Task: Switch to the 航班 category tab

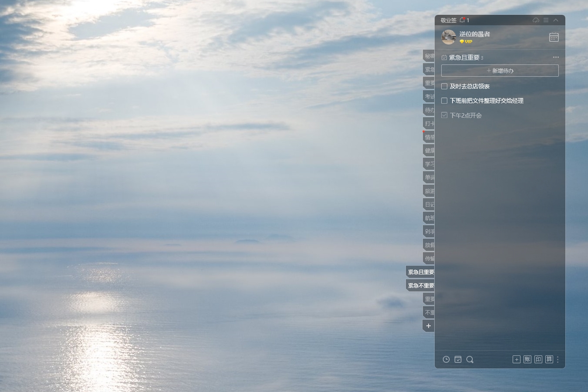Action: click(x=429, y=218)
